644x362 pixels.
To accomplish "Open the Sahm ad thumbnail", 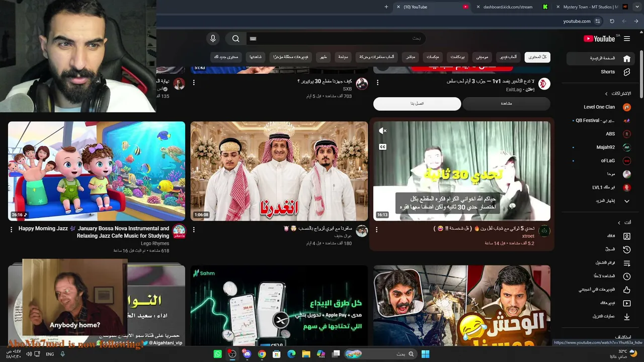I will click(279, 306).
